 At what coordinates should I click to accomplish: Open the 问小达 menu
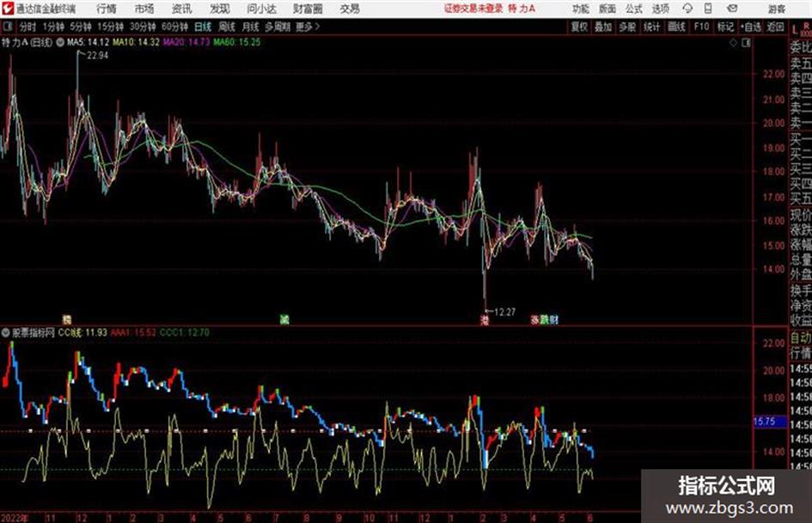[x=261, y=9]
